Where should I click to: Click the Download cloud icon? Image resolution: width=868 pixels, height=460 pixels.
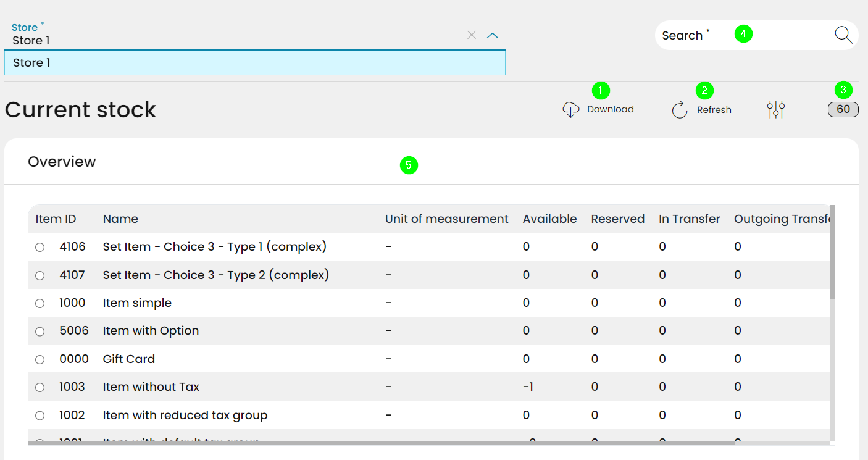(571, 110)
